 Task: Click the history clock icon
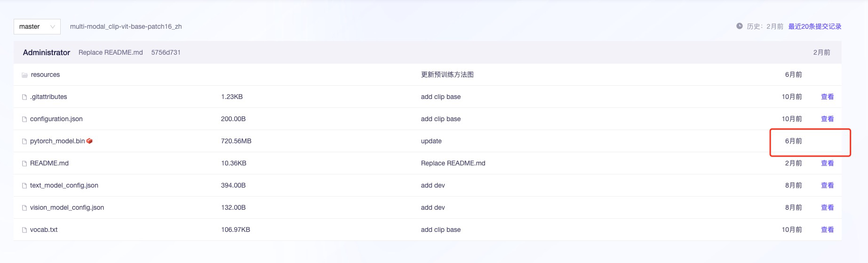[x=740, y=26]
